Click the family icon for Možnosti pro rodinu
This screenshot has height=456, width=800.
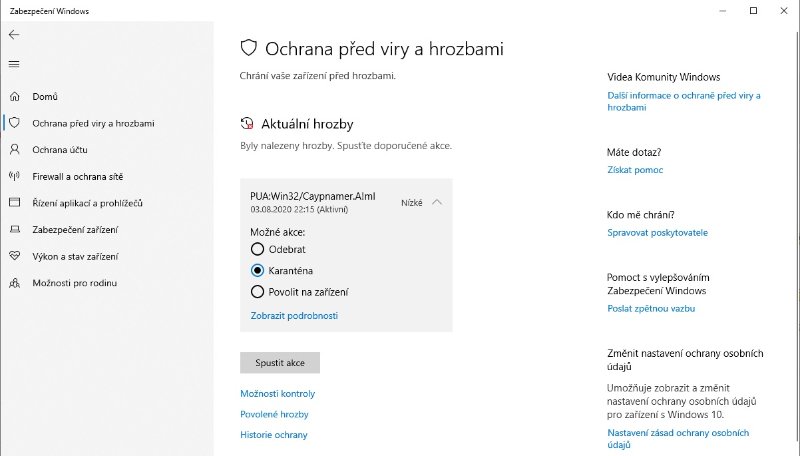[15, 283]
